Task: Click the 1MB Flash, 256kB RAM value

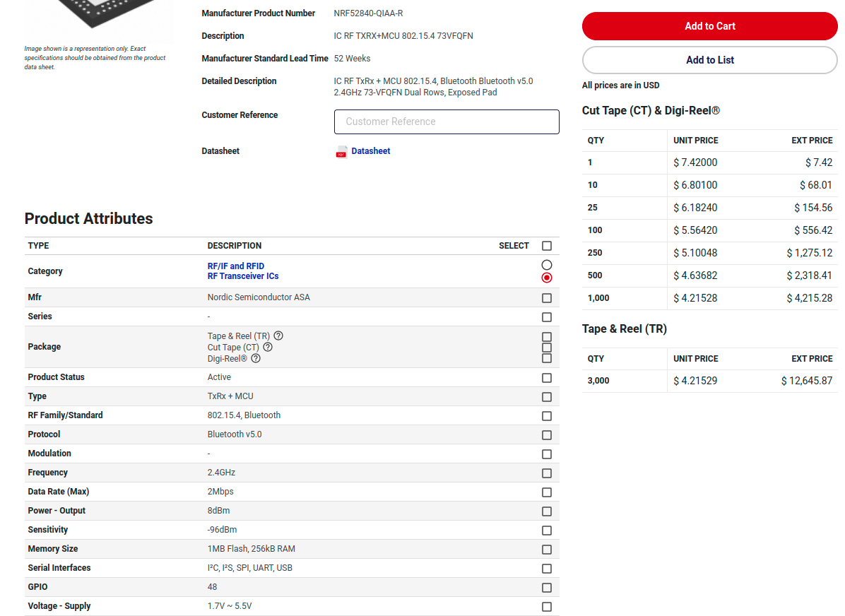Action: point(251,549)
